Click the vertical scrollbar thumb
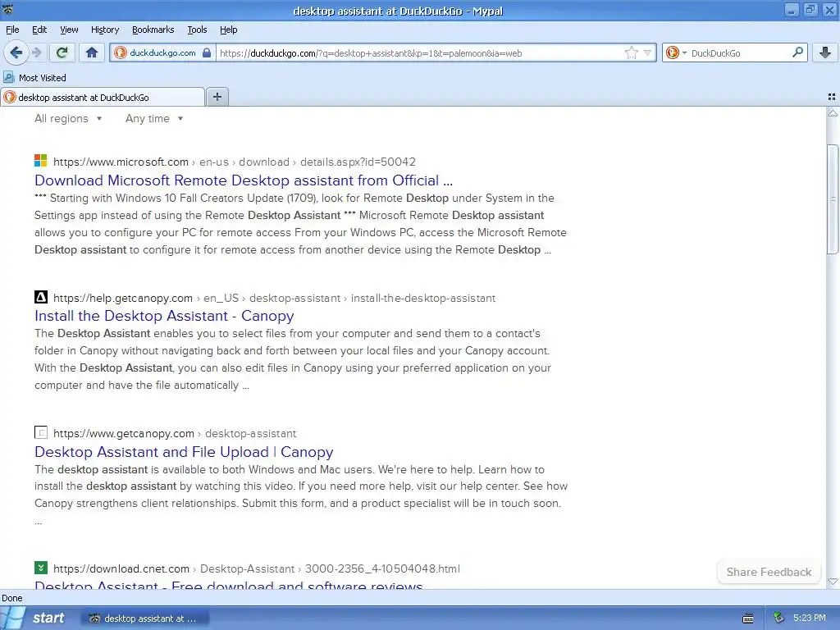The width and height of the screenshot is (840, 630). (833, 199)
